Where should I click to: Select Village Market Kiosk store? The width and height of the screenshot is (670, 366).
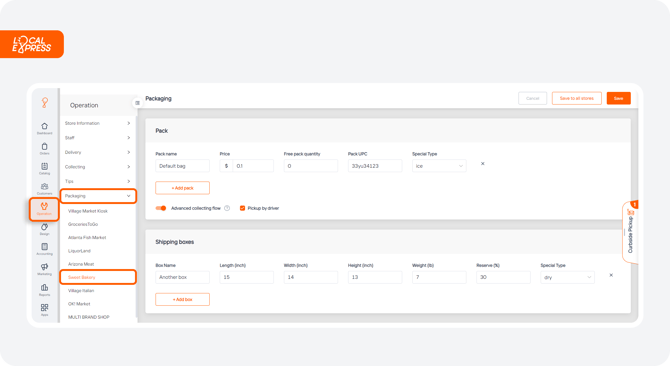88,211
